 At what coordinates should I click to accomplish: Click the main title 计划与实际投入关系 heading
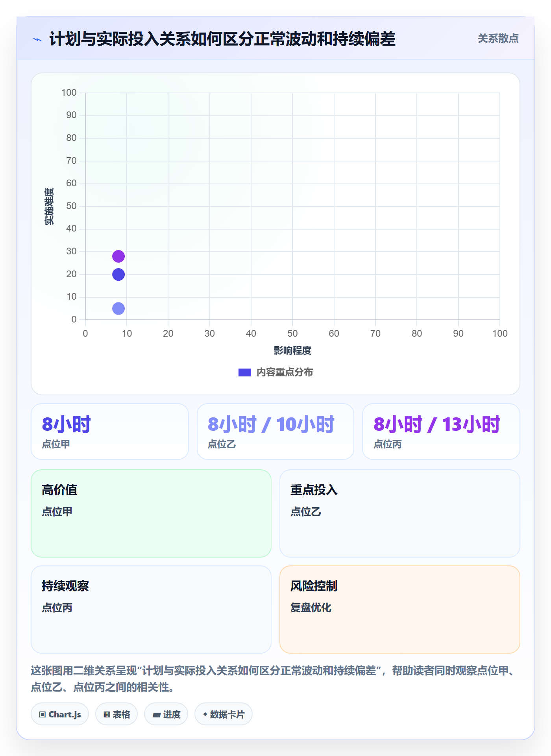222,39
